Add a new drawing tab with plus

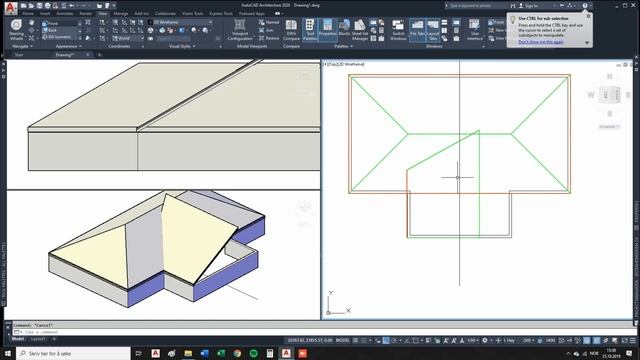point(99,55)
